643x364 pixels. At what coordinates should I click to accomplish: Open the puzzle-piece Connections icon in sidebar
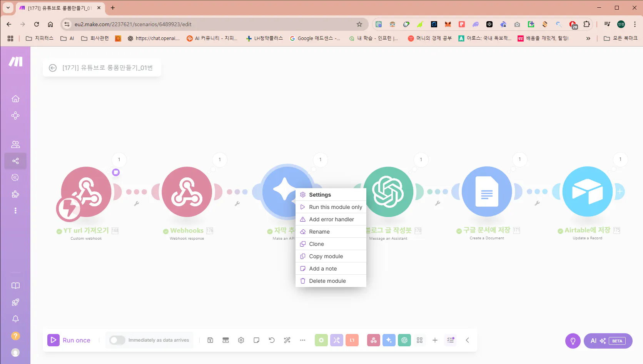15,194
